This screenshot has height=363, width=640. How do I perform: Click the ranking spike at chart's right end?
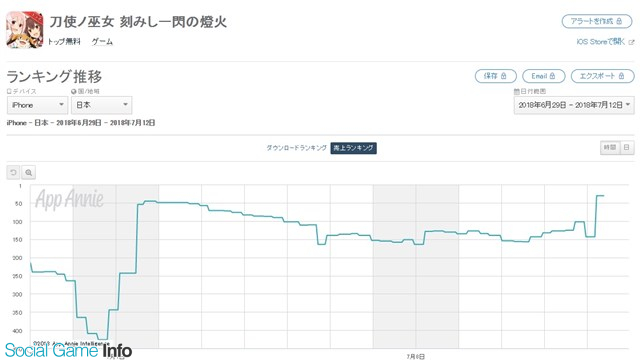[x=600, y=196]
